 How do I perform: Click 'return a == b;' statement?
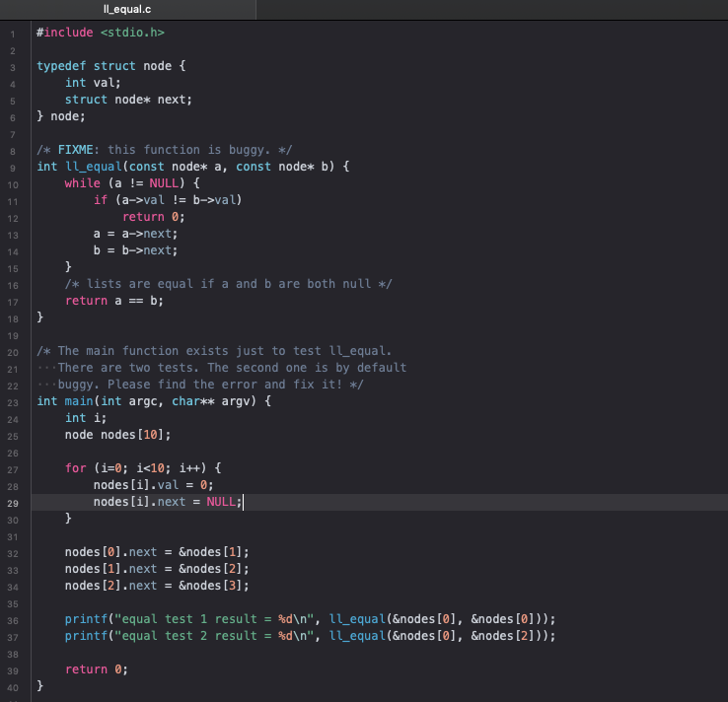point(114,301)
